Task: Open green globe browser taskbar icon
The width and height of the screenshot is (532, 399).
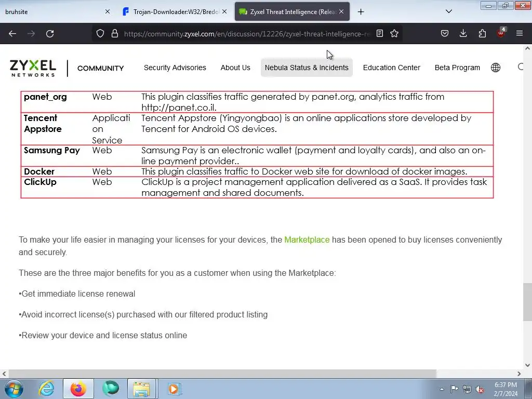Action: tap(111, 389)
